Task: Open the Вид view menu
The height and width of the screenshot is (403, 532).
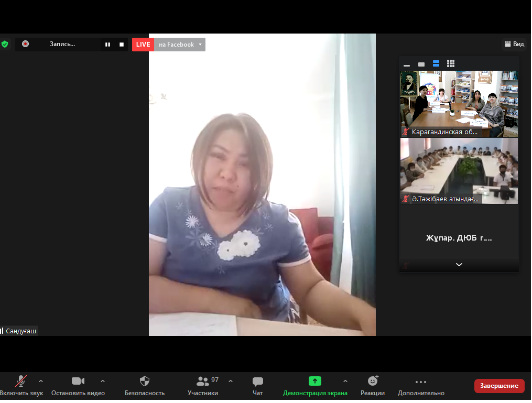Action: [x=514, y=45]
